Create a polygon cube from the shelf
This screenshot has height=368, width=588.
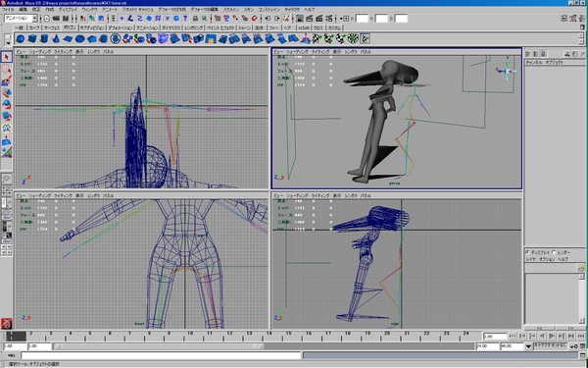tap(32, 38)
